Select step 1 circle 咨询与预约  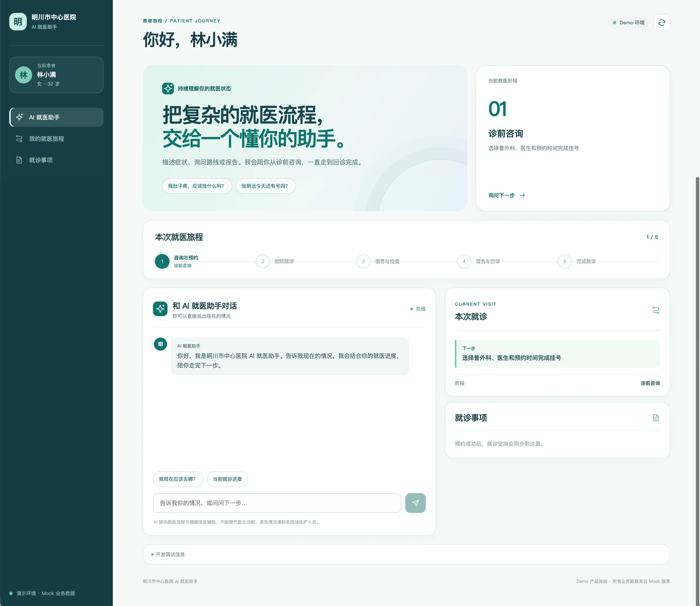click(x=162, y=261)
